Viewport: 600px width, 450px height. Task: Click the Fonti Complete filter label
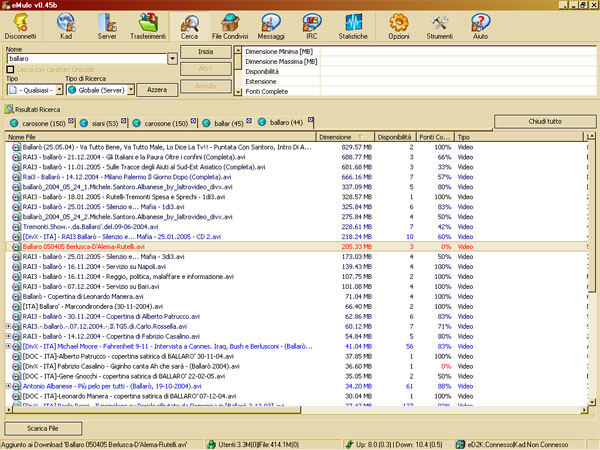pos(267,91)
